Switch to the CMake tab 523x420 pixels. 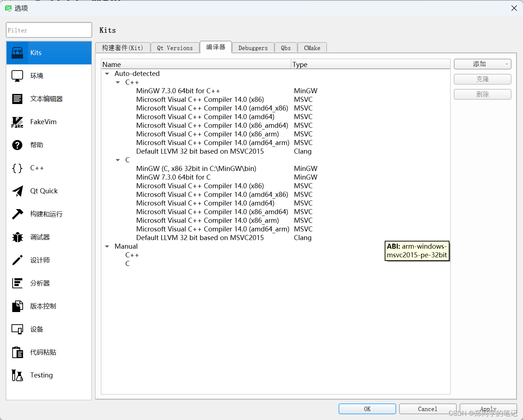[x=312, y=48]
